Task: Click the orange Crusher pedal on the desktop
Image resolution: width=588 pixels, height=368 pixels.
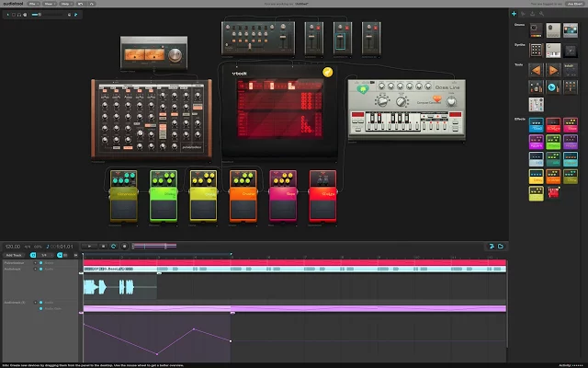Action: tap(243, 196)
